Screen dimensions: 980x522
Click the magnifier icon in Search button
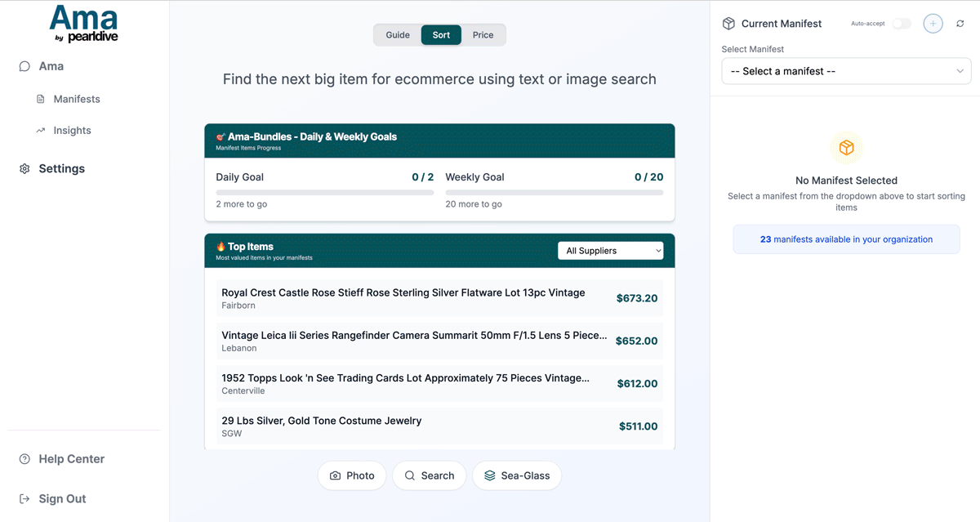(410, 475)
